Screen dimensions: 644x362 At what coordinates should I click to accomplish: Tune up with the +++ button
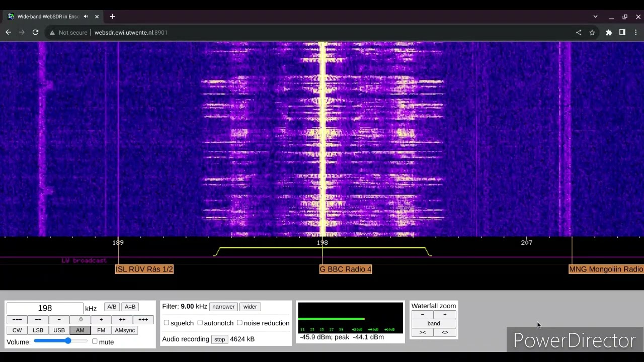tap(143, 320)
